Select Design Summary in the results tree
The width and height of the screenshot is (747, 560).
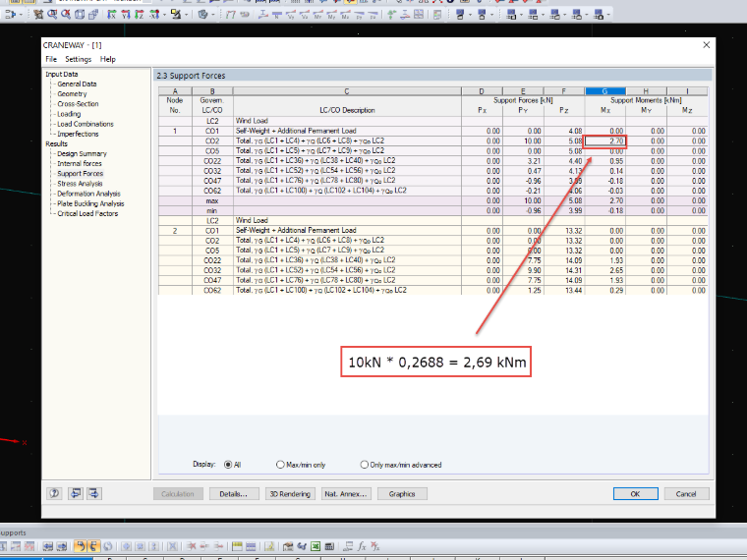(82, 153)
